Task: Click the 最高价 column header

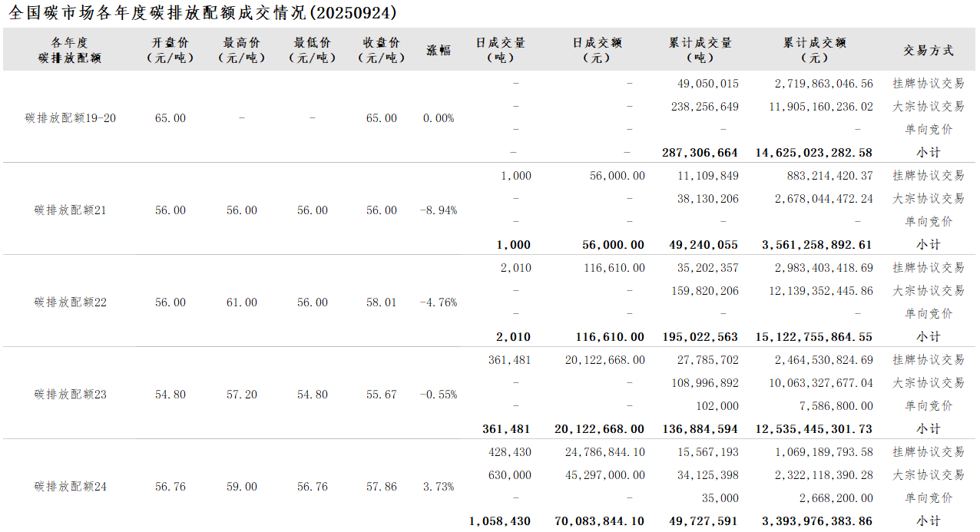Action: 241,50
